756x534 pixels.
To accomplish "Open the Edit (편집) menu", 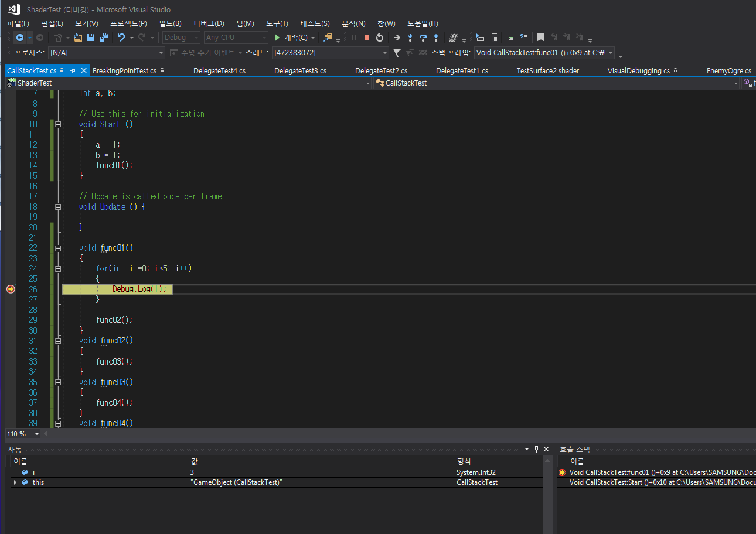I will pyautogui.click(x=52, y=23).
